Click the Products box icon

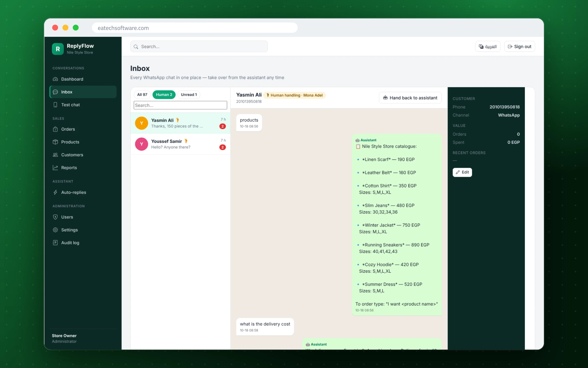(x=55, y=142)
